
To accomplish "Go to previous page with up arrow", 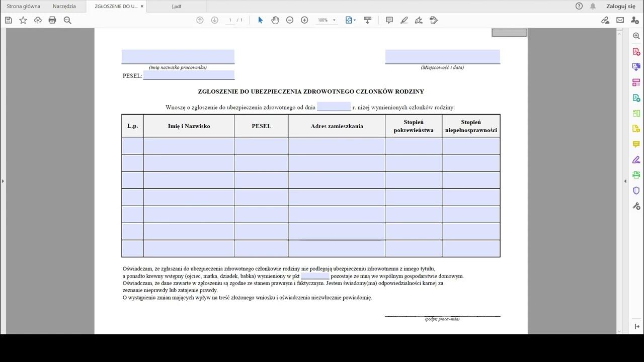I will pyautogui.click(x=200, y=20).
